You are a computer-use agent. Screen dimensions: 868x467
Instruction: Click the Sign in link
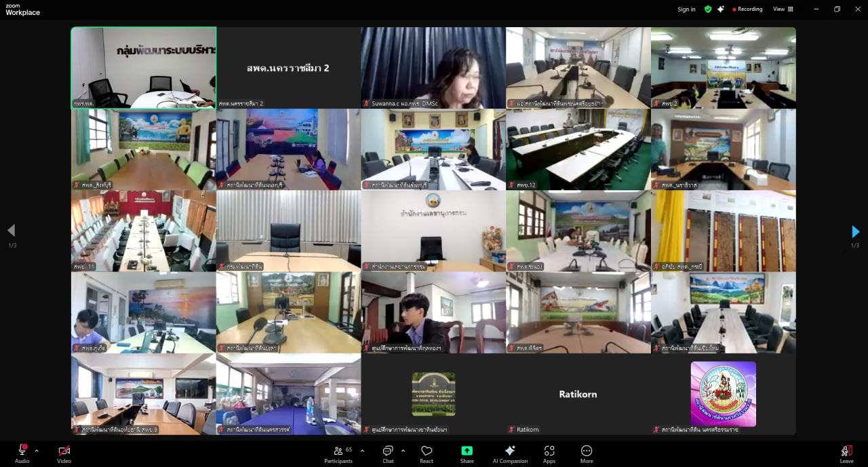point(686,10)
